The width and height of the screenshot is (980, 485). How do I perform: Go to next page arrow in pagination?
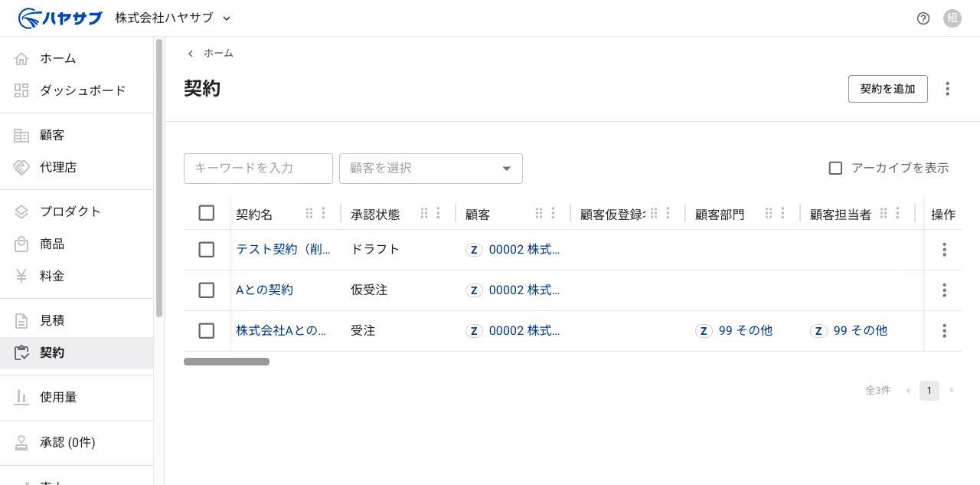tap(952, 391)
